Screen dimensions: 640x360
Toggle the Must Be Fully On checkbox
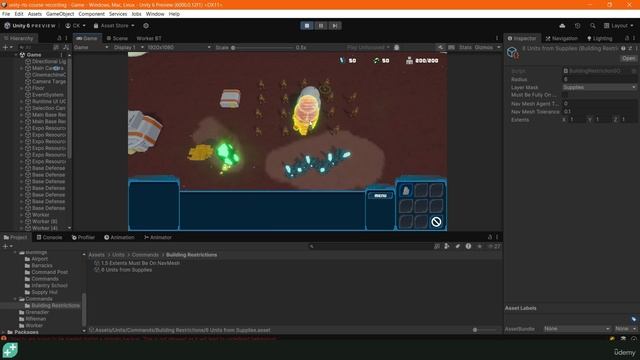pyautogui.click(x=565, y=95)
